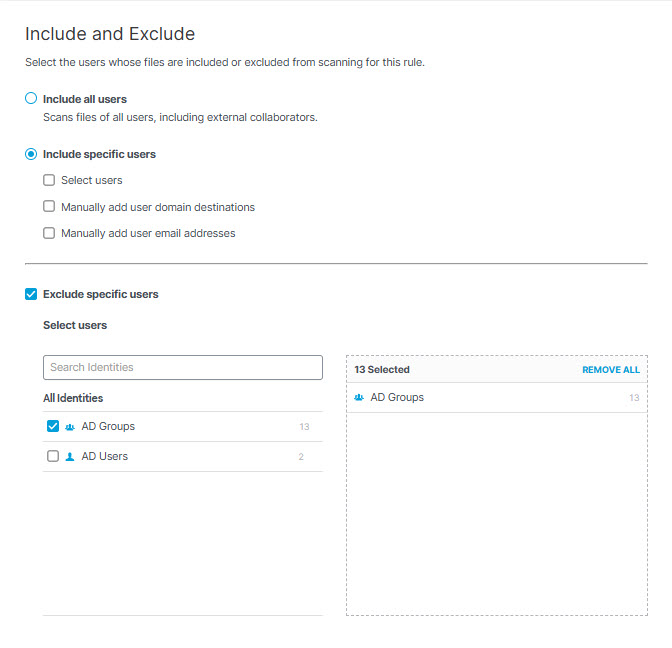Click the Exclude specific users label text

pos(101,294)
